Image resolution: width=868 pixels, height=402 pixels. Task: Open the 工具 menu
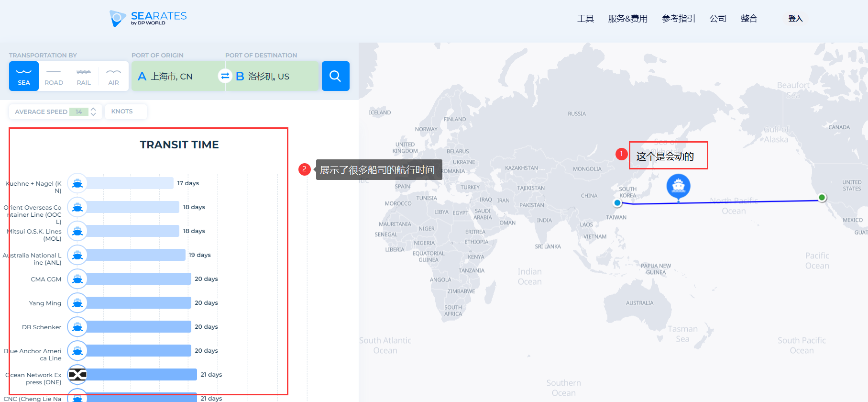point(585,19)
